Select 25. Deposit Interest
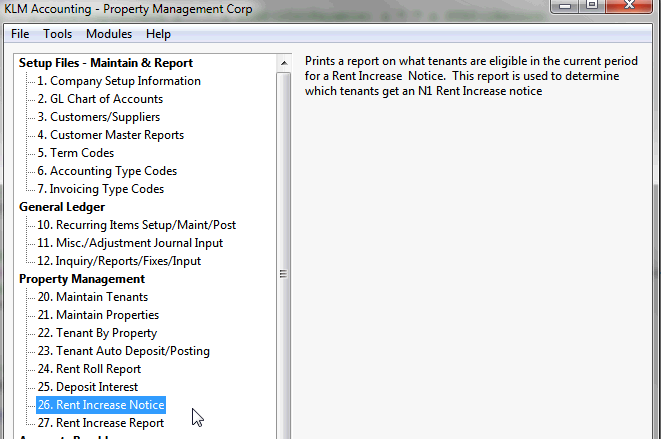Image resolution: width=661 pixels, height=439 pixels. 87,387
